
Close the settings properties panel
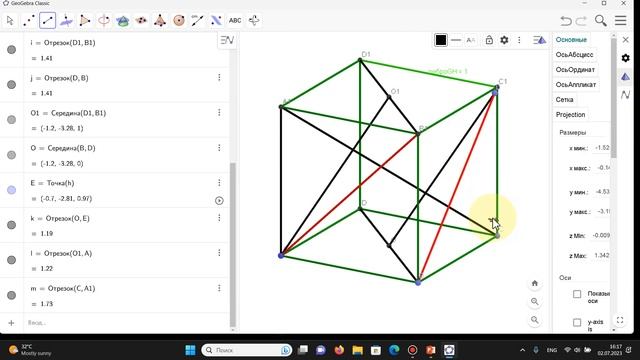point(625,40)
